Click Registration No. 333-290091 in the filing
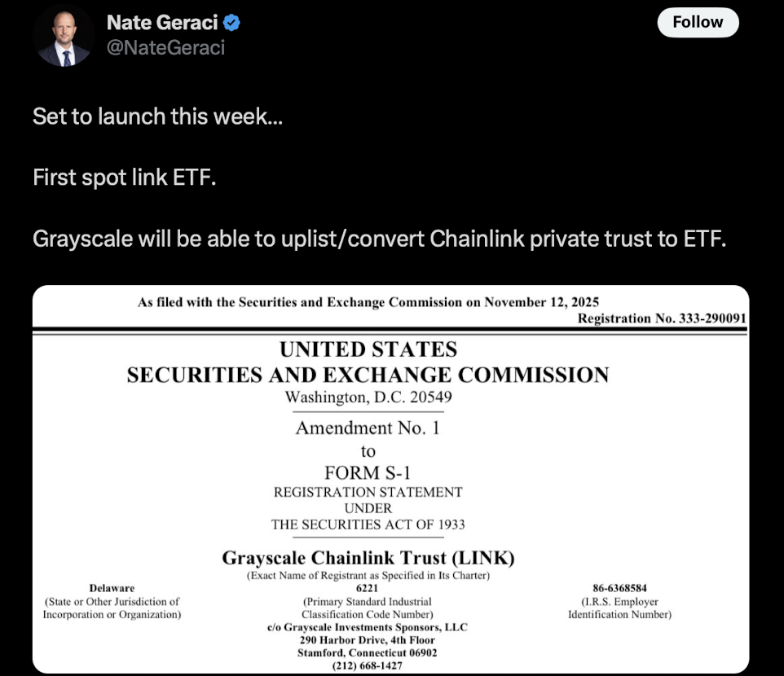 coord(661,318)
